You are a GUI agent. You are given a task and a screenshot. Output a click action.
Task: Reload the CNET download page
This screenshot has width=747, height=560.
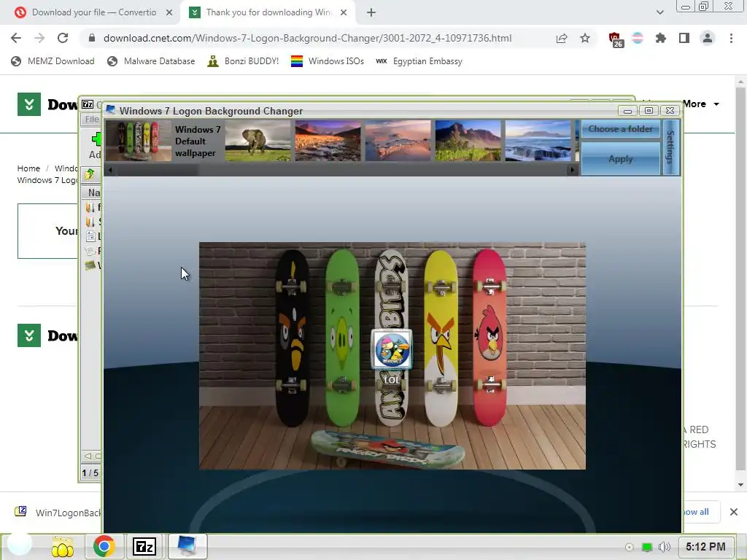click(63, 38)
